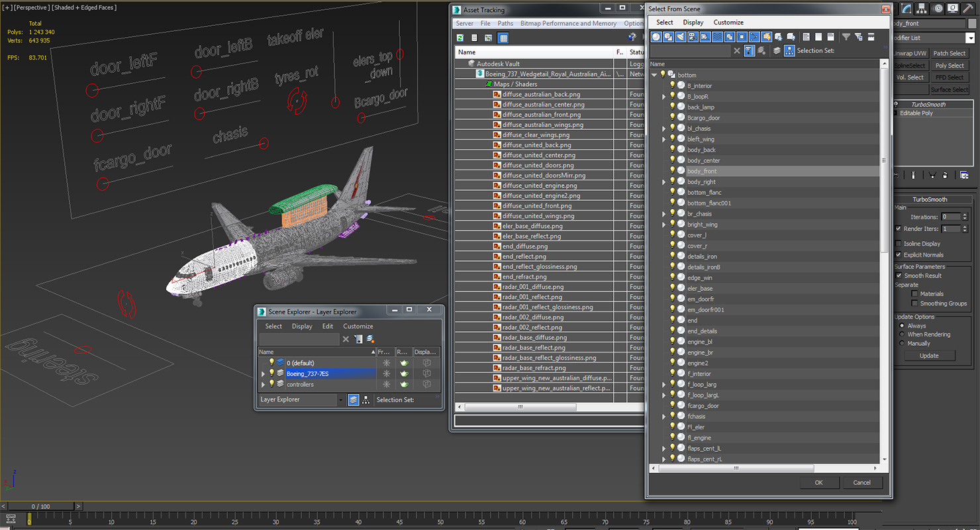980x530 pixels.
Task: Toggle Display Helpers filter in Select From Scene
Action: pos(705,37)
